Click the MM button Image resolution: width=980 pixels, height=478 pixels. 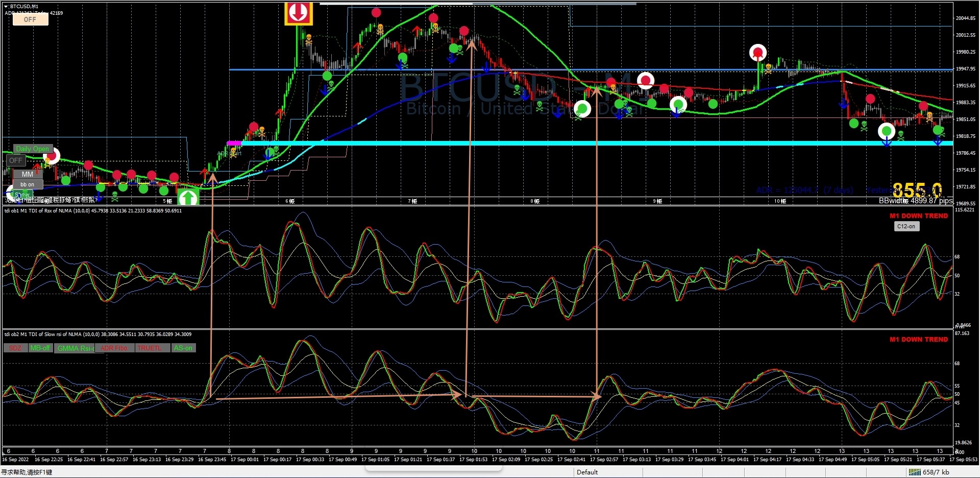pos(28,174)
